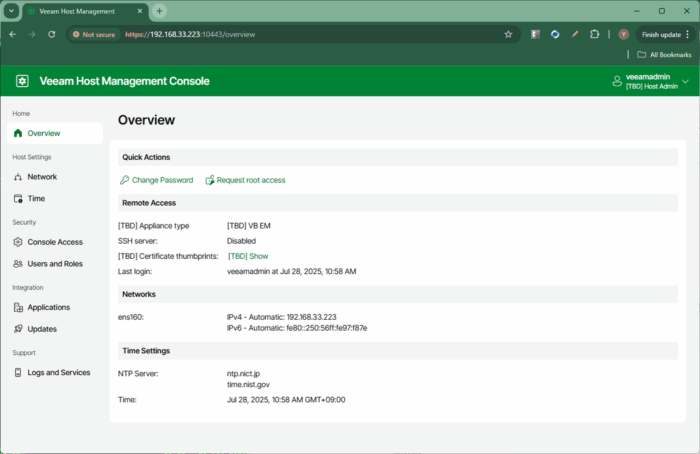Go back to previous page
The height and width of the screenshot is (454, 700).
click(x=12, y=34)
